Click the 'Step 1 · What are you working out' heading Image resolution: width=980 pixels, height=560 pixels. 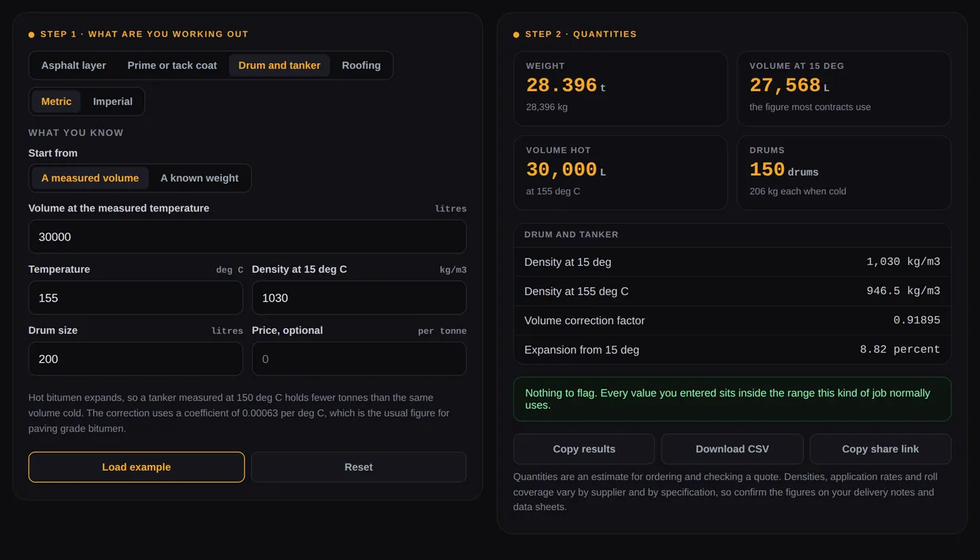click(x=145, y=34)
